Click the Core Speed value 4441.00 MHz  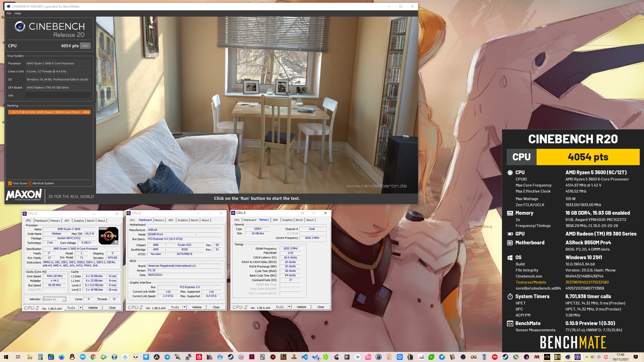point(55,276)
